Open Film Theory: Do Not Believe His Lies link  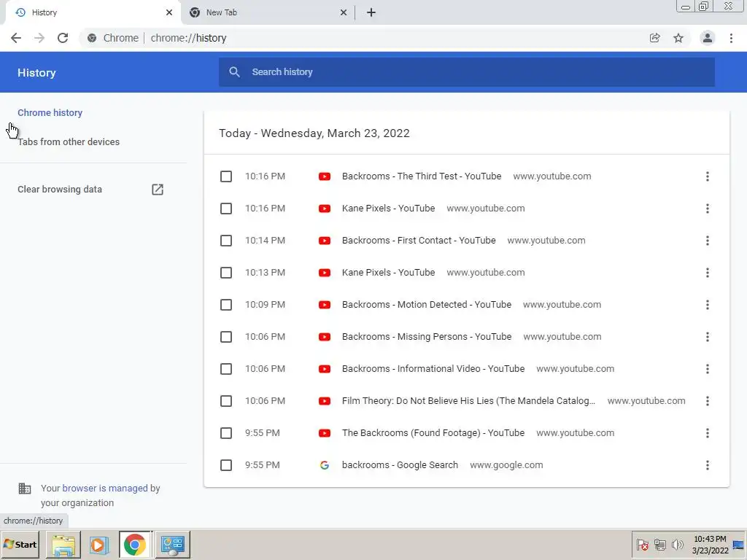coord(469,401)
